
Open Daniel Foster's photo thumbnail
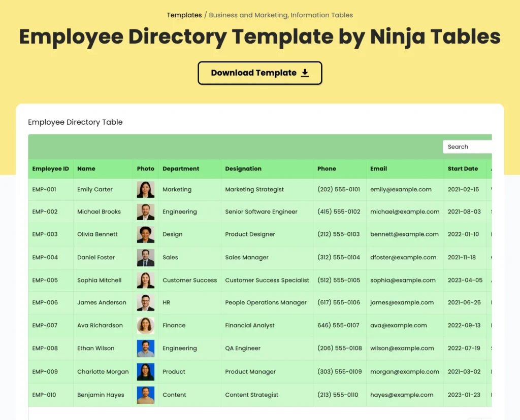146,257
